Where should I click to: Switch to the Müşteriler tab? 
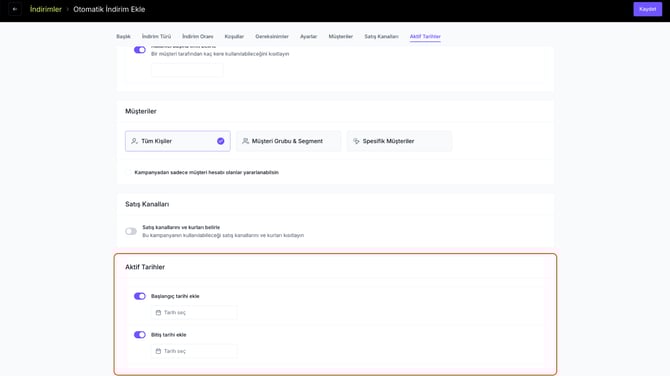click(341, 36)
